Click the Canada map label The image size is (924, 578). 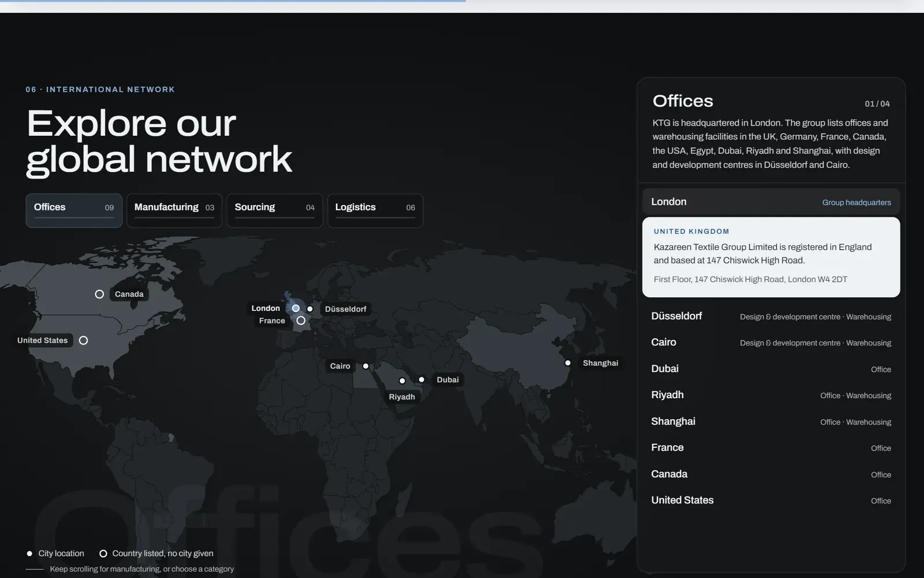[x=129, y=294]
